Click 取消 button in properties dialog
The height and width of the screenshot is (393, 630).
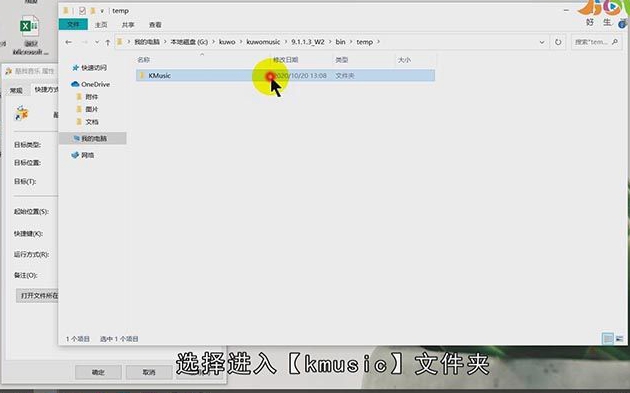point(149,372)
